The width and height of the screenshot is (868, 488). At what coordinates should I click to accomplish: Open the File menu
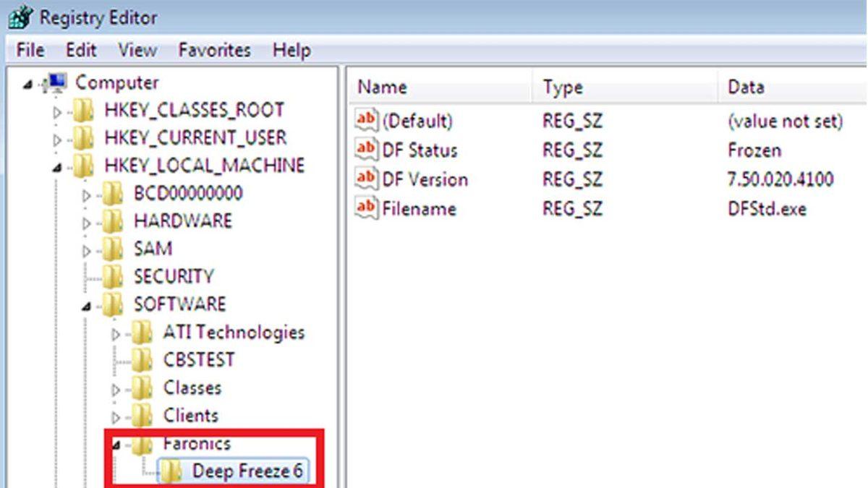click(x=30, y=51)
